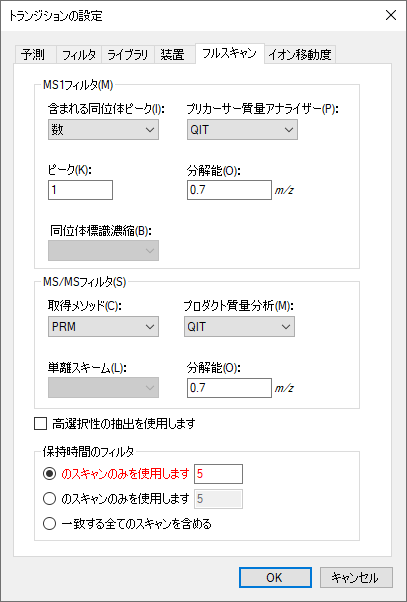Click the ピーク input field
The image size is (407, 602).
click(x=80, y=190)
